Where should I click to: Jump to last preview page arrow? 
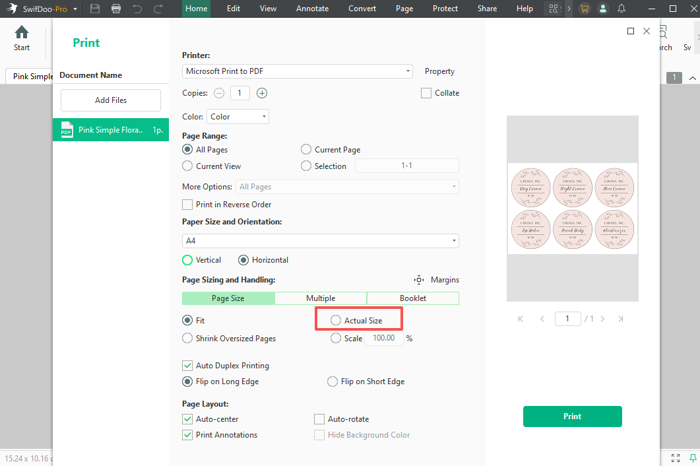620,319
